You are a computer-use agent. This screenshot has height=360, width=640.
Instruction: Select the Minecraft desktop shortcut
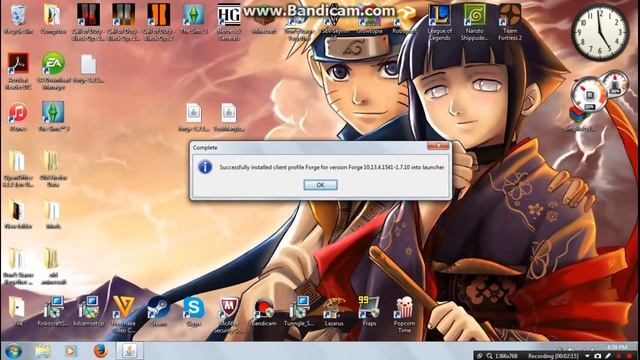264,19
